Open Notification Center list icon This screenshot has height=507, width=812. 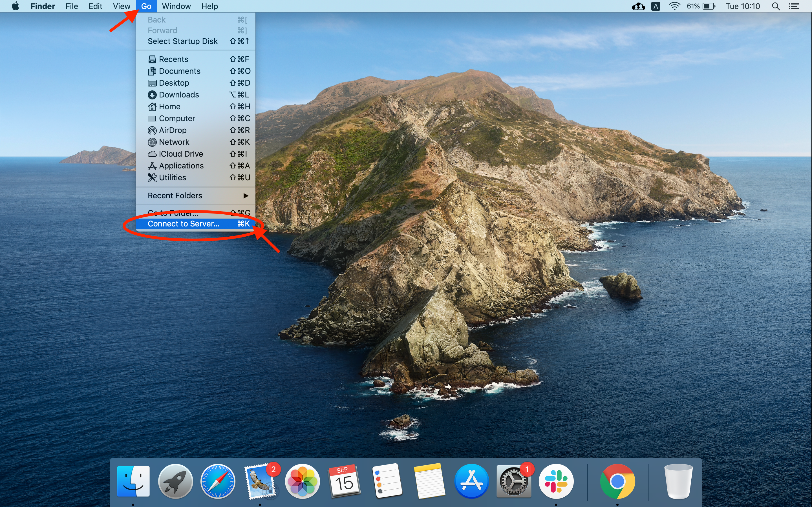[794, 6]
